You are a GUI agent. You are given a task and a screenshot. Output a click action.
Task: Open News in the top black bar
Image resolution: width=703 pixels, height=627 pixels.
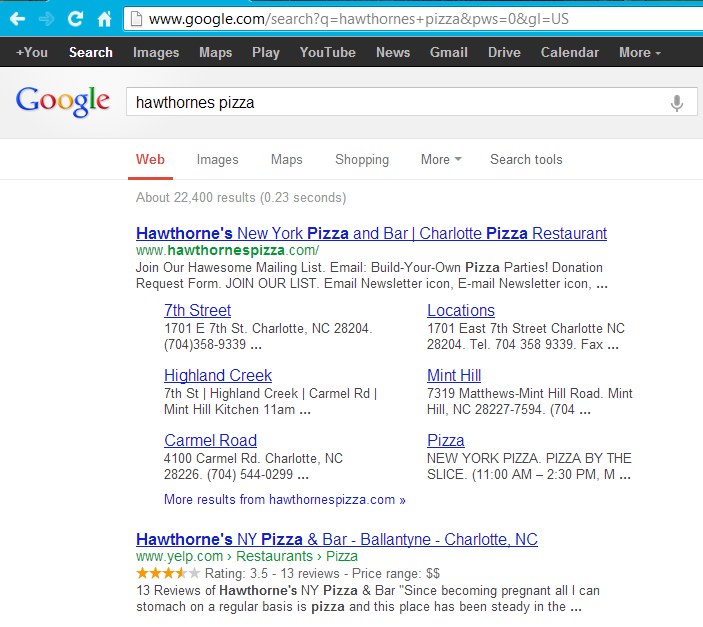[393, 52]
